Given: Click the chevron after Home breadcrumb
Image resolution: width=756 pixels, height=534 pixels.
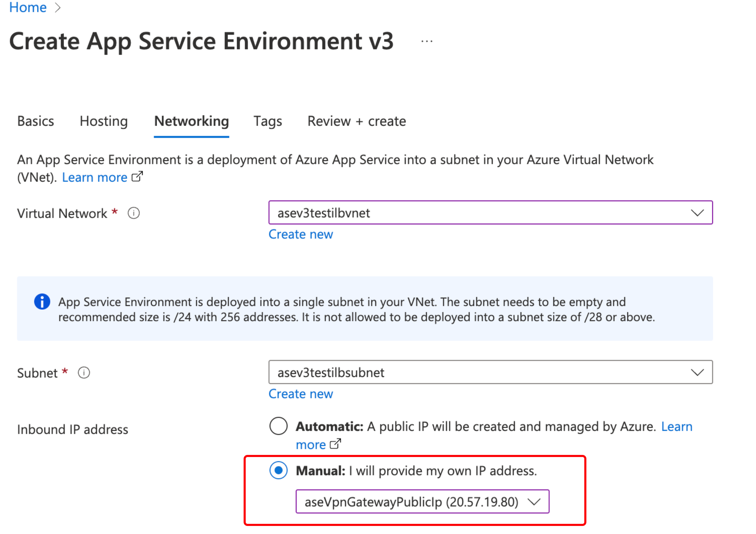Looking at the screenshot, I should 58,7.
